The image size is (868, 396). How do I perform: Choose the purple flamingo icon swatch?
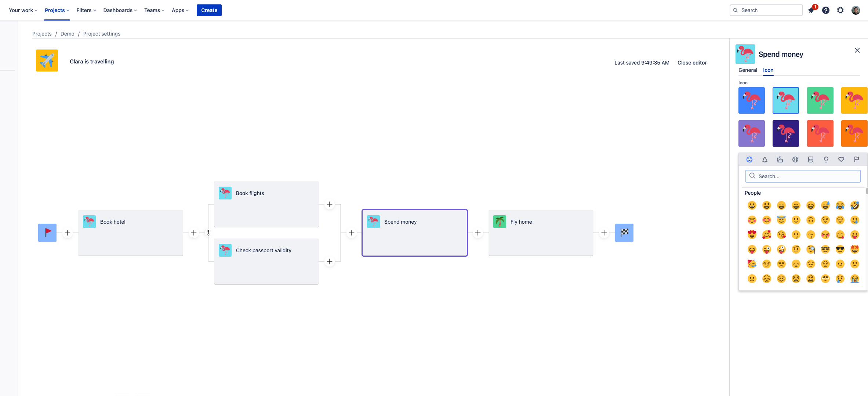tap(751, 133)
